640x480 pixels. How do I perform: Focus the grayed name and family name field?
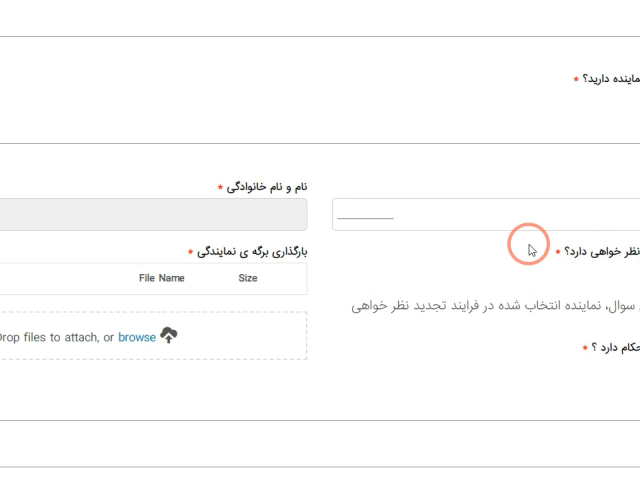(x=150, y=214)
